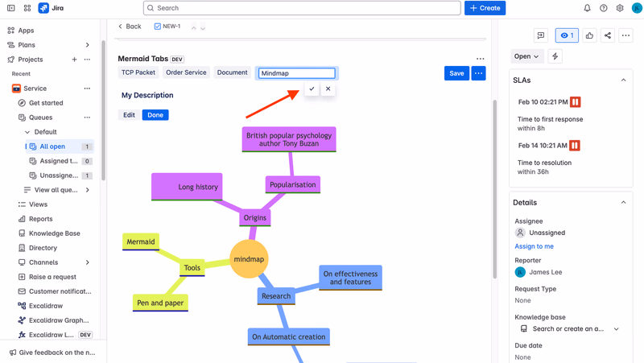Screen dimensions: 644x363
Task: Pause icon for the Feb 14 SLA
Action: click(x=575, y=146)
